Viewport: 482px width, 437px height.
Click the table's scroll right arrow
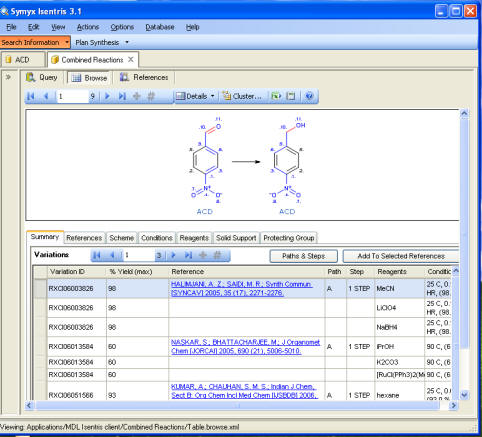pos(453,405)
